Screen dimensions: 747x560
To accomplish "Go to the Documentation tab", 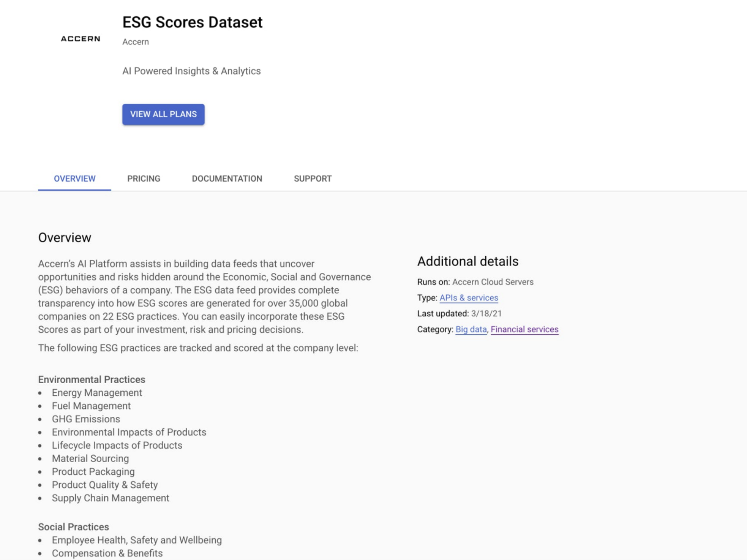I will coord(227,179).
